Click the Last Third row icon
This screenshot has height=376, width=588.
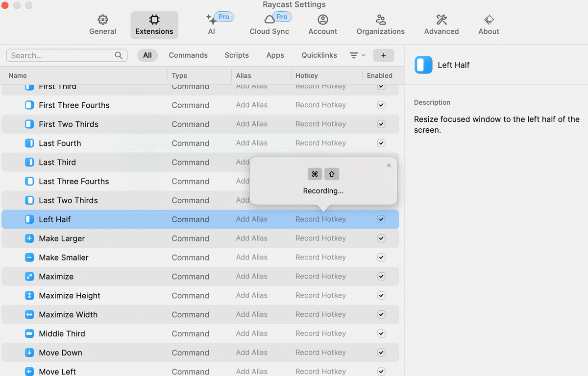pos(29,163)
